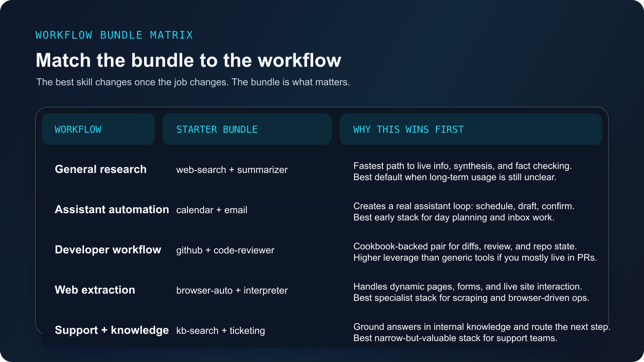Click the web-search + summarizer bundle text
The width and height of the screenshot is (644, 362).
[231, 170]
